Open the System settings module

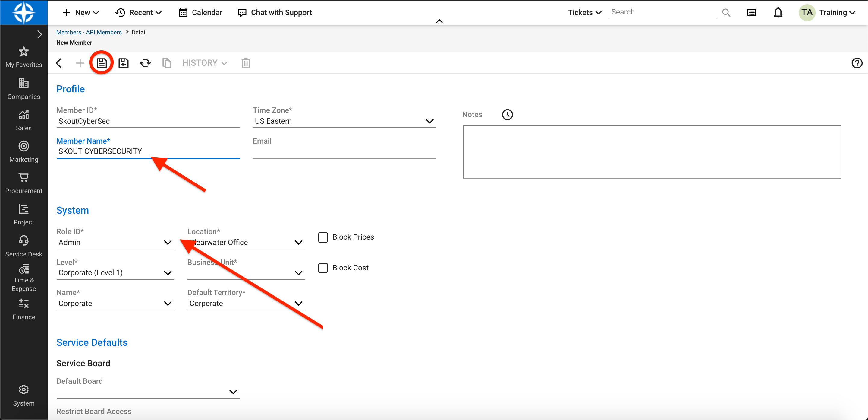click(24, 396)
